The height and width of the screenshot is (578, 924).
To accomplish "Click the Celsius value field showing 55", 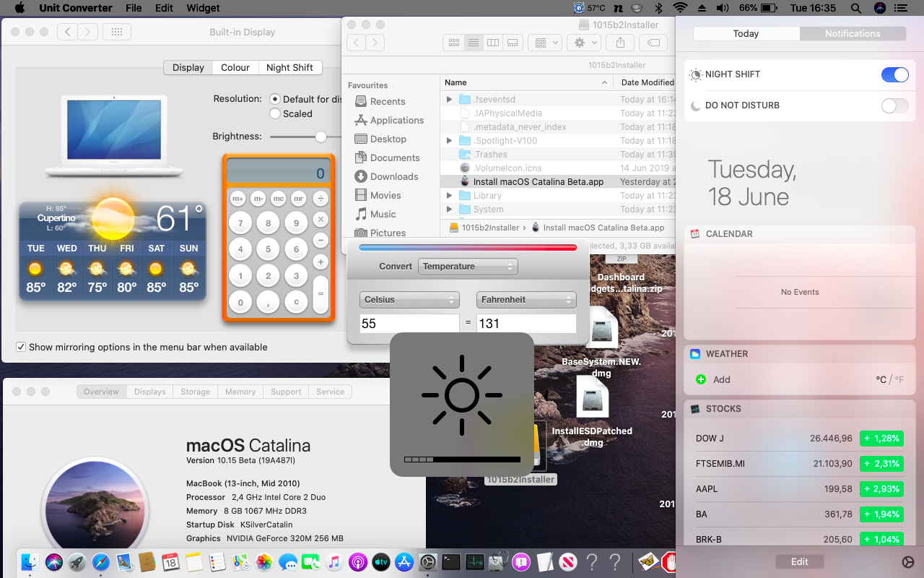I will point(409,324).
